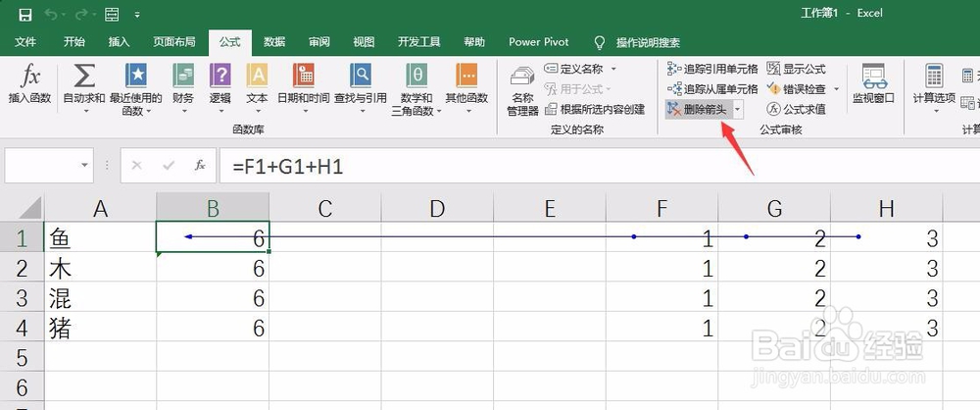The width and height of the screenshot is (980, 410).
Task: Select cell A1 containing 鱼
Action: click(x=100, y=237)
